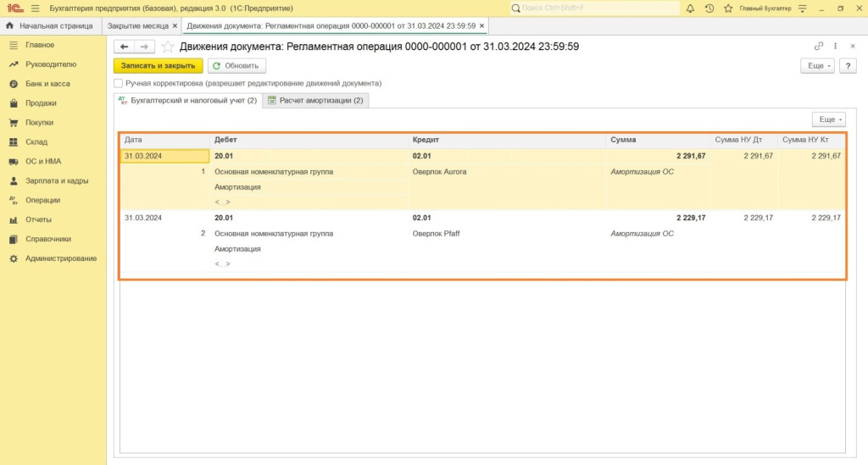Open ОС и НМА section
This screenshot has height=465, width=868.
[42, 161]
